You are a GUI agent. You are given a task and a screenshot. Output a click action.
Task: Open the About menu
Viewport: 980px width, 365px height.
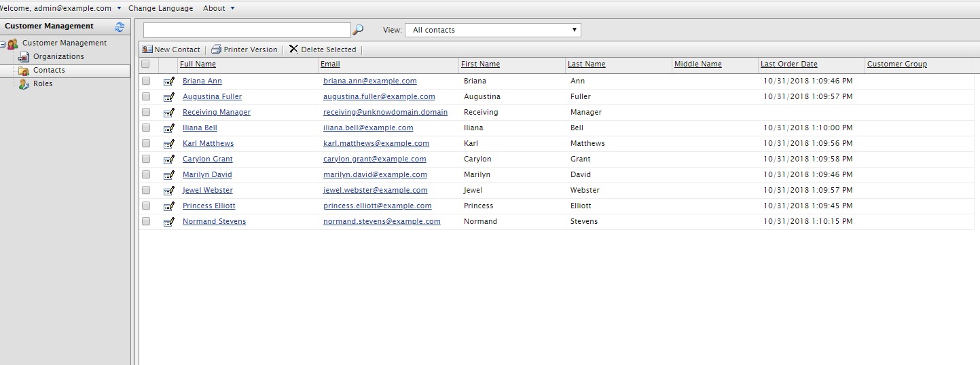pos(218,8)
